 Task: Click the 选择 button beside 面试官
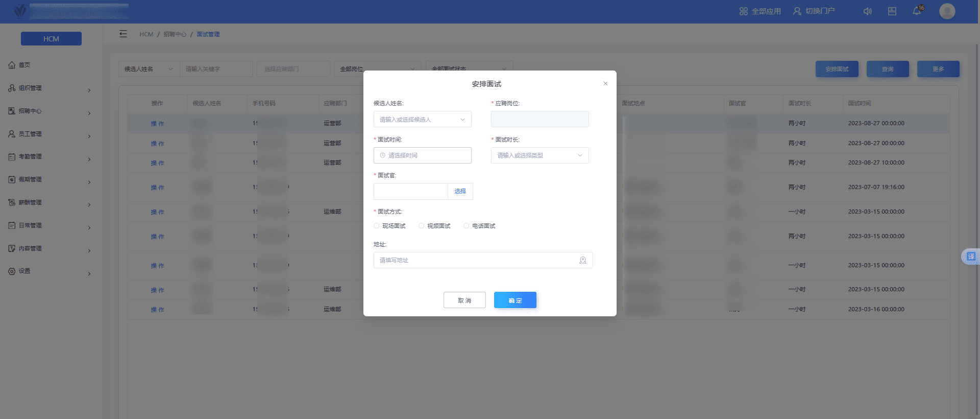tap(460, 191)
